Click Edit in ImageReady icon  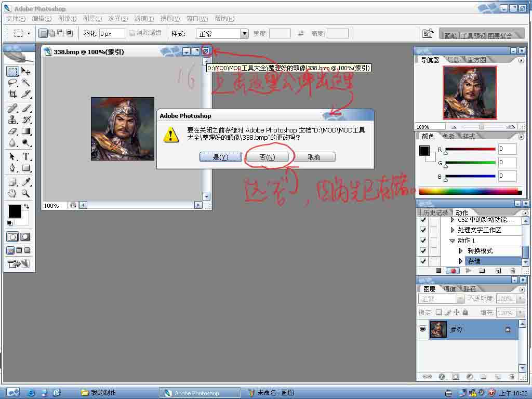coord(18,263)
